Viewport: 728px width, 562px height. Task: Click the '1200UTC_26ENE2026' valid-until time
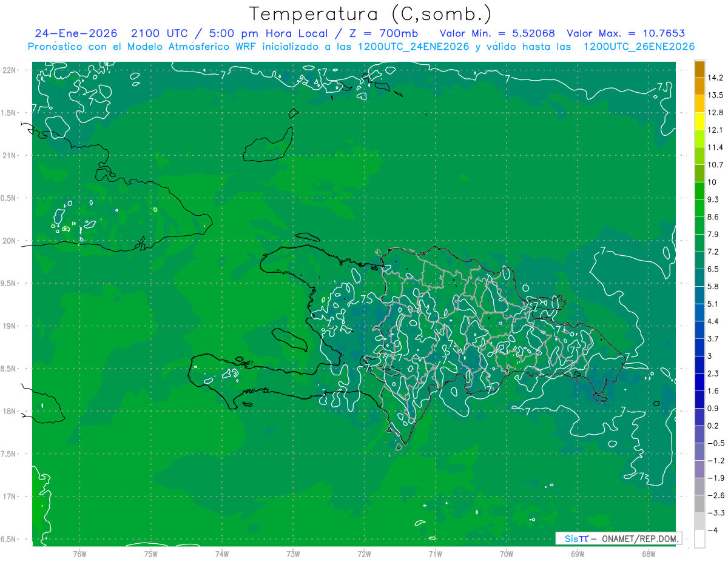(x=639, y=47)
